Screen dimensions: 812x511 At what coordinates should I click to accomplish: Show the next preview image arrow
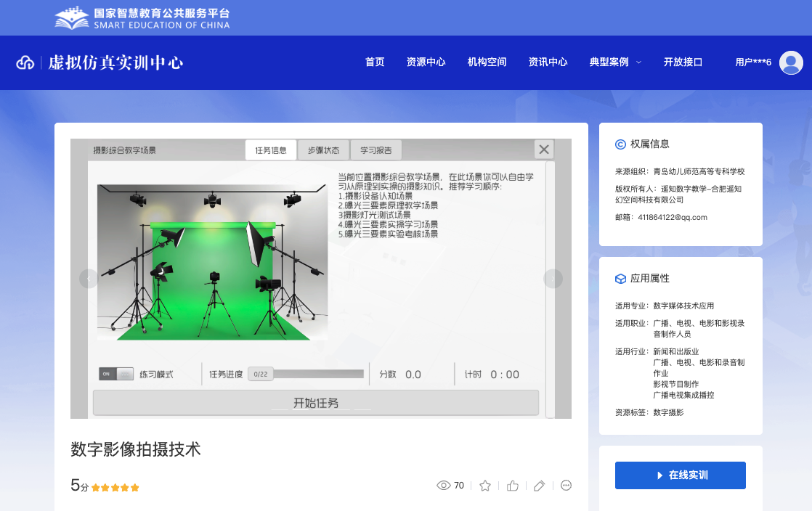pos(553,279)
